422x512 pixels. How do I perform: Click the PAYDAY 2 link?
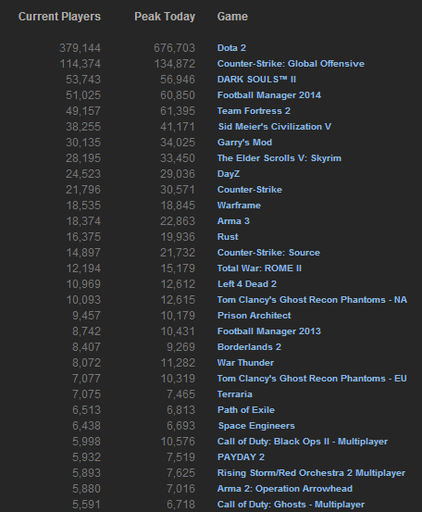[241, 457]
